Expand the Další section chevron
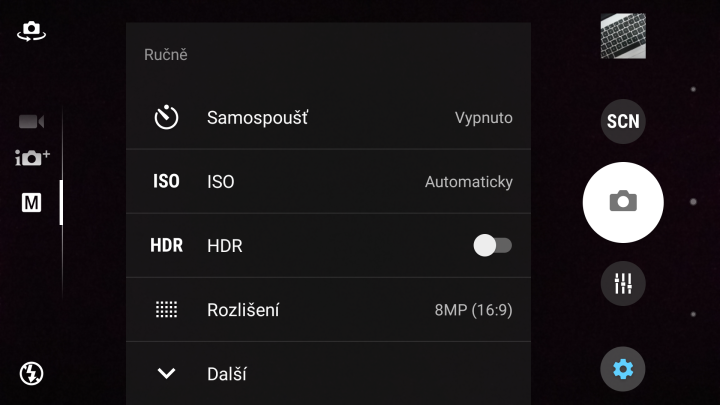The height and width of the screenshot is (405, 720). [166, 374]
